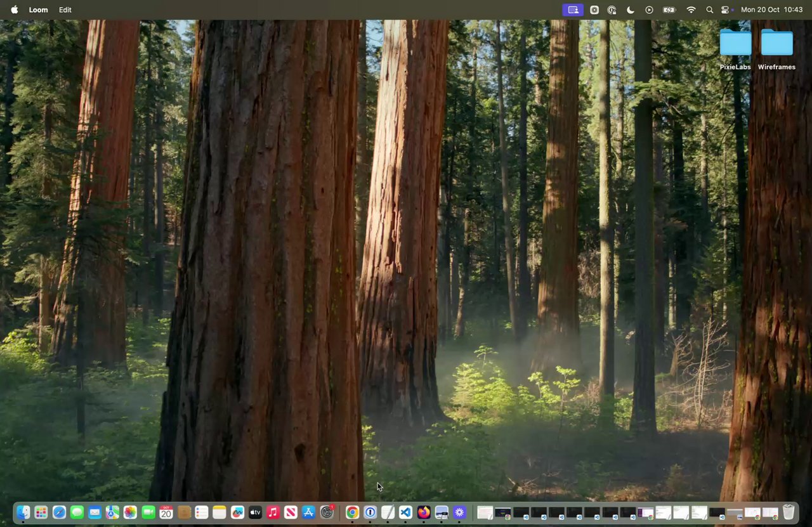Open the yellow Notes app in Dock
This screenshot has width=812, height=527.
219,512
